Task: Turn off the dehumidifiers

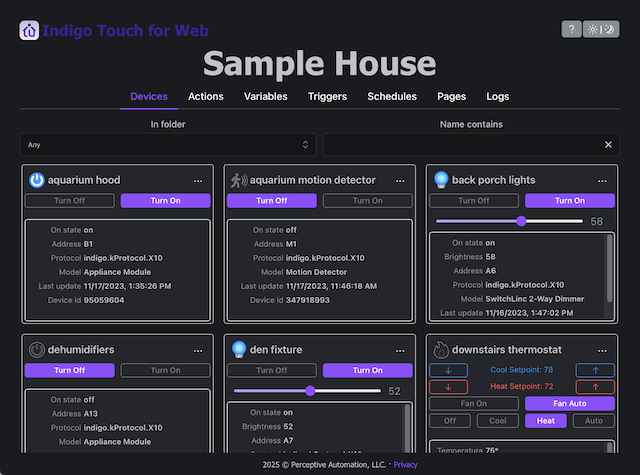Action: 70,371
